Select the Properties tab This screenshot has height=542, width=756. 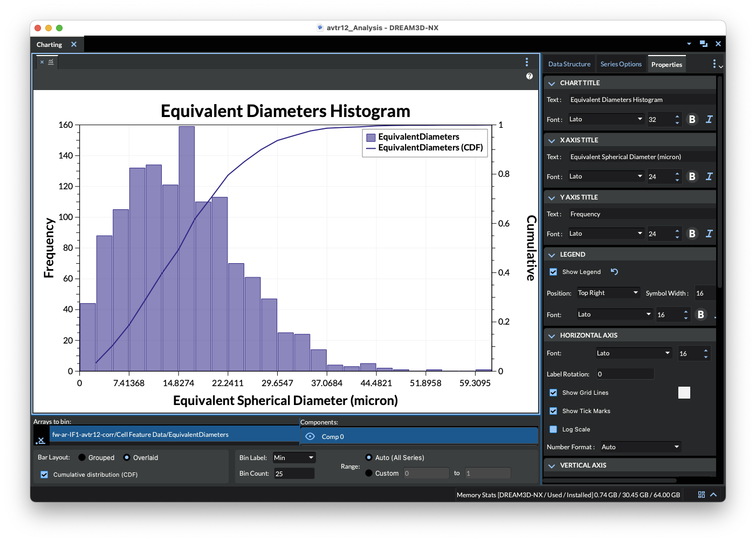tap(667, 64)
